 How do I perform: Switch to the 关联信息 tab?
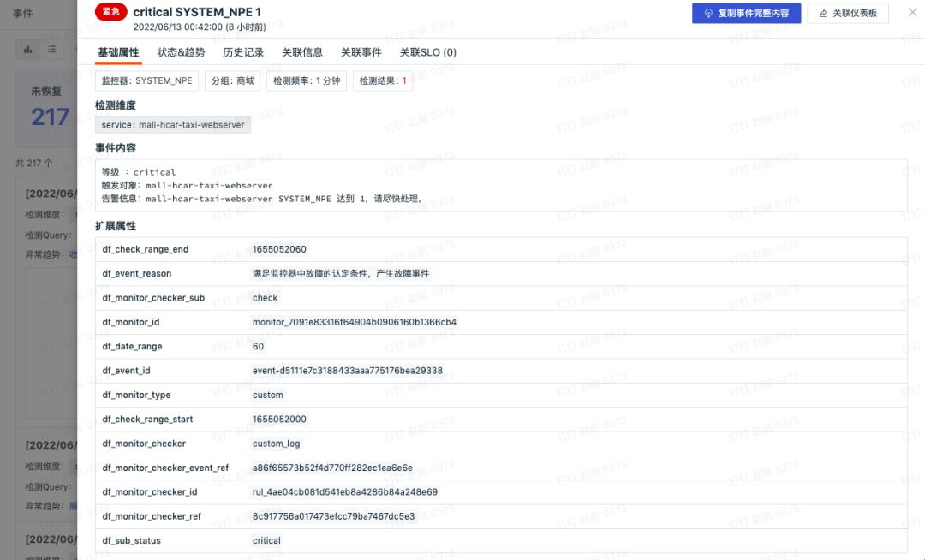(302, 52)
